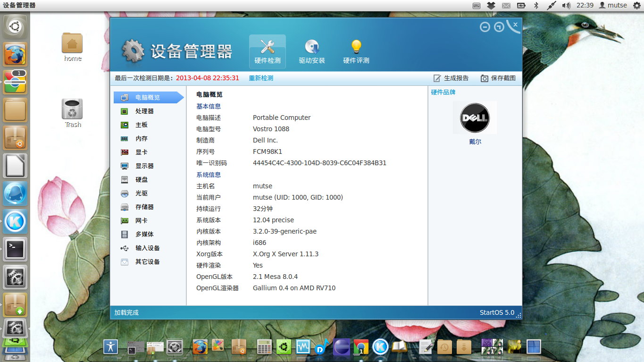Viewport: 644px width, 362px height.
Task: Open the mail indicator in top panel
Action: [506, 5]
